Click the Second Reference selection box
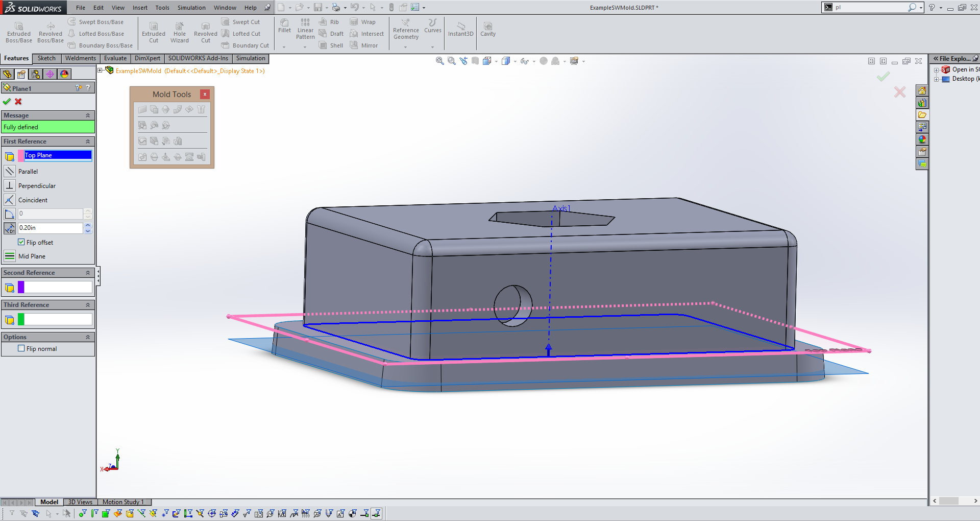The width and height of the screenshot is (980, 521). (x=58, y=288)
